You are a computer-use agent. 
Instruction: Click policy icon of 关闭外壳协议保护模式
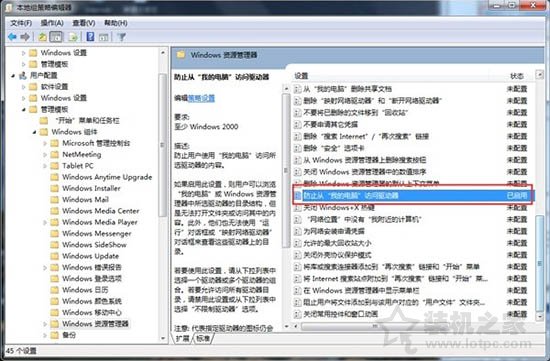pos(297,255)
